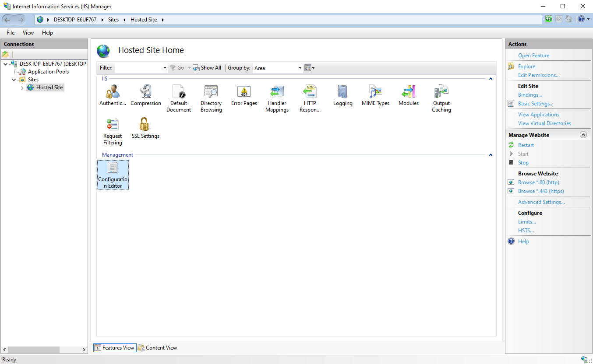The image size is (593, 364).
Task: Open the Configuration Editor under Management
Action: (113, 174)
